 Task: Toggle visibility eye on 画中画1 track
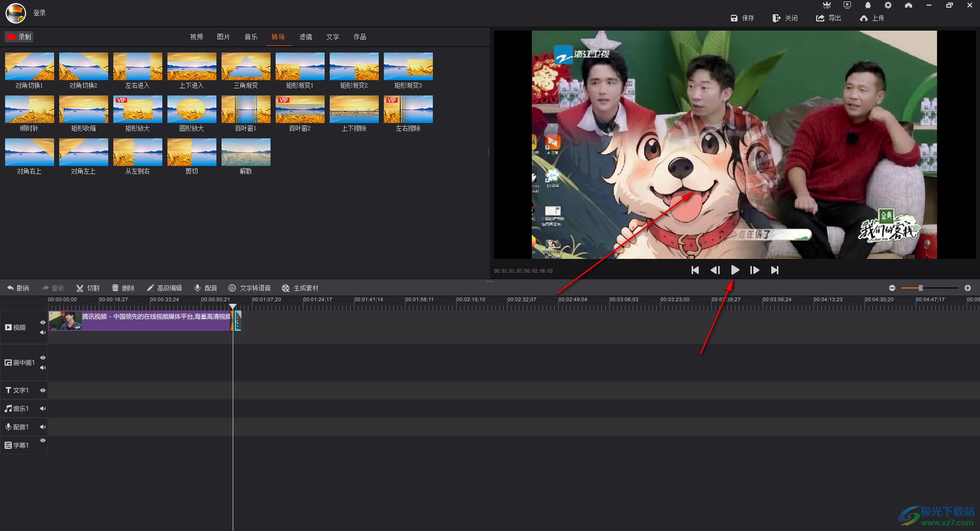point(43,357)
